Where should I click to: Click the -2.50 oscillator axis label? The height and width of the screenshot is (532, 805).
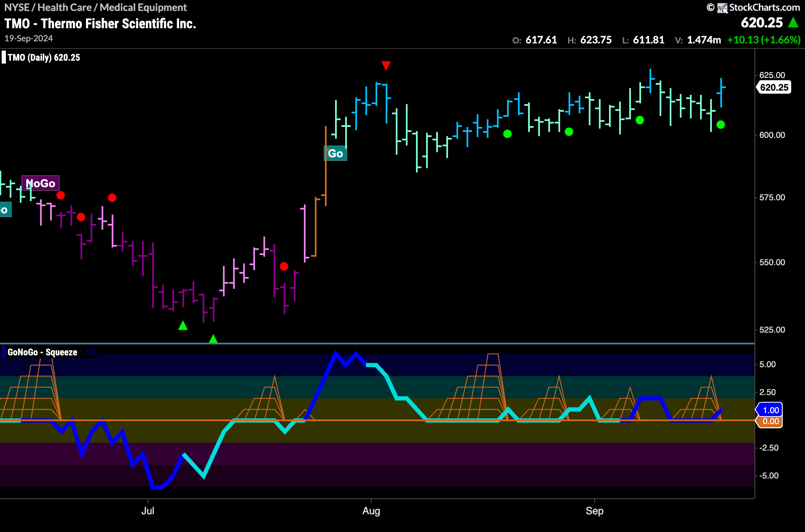(x=769, y=448)
